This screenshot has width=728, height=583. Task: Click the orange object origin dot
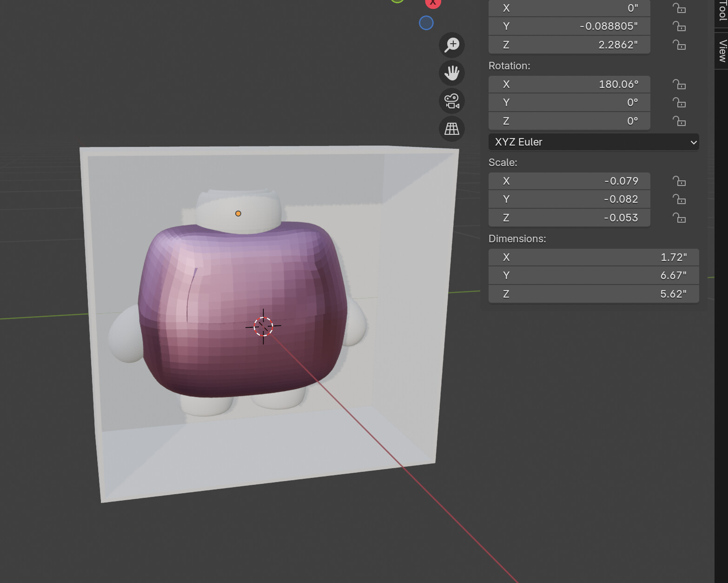coord(238,213)
